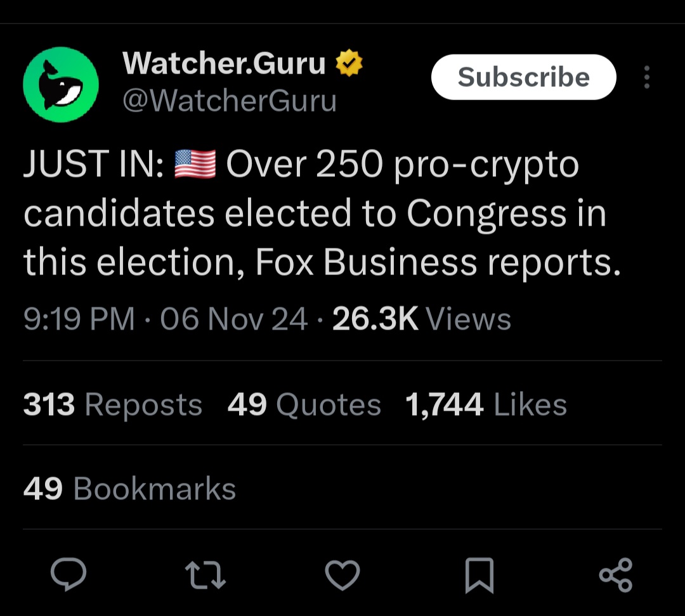Tap the repost arrows icon
This screenshot has width=685, height=616.
pos(205,575)
